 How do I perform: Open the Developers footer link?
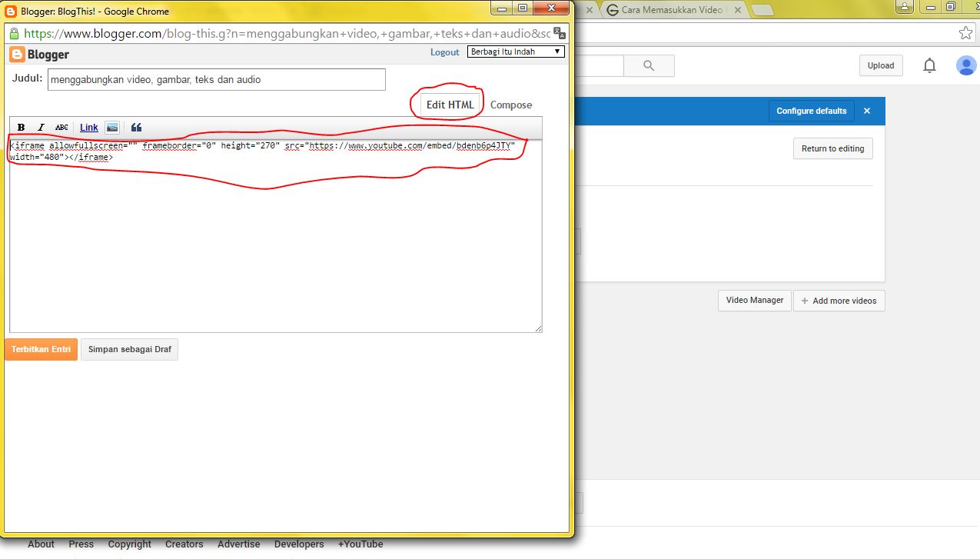(x=299, y=544)
